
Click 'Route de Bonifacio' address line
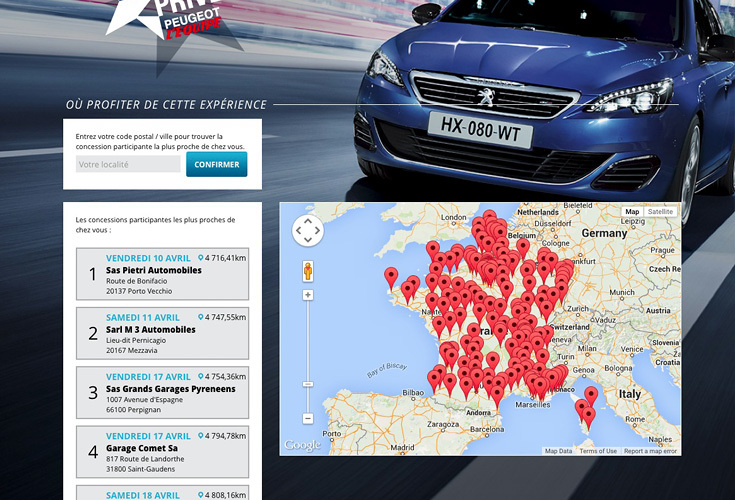(136, 281)
